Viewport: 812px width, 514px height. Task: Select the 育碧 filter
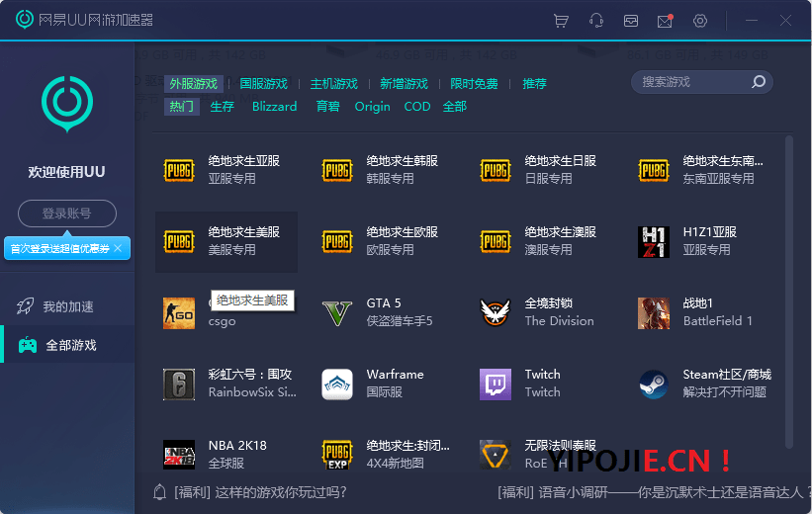click(x=327, y=107)
